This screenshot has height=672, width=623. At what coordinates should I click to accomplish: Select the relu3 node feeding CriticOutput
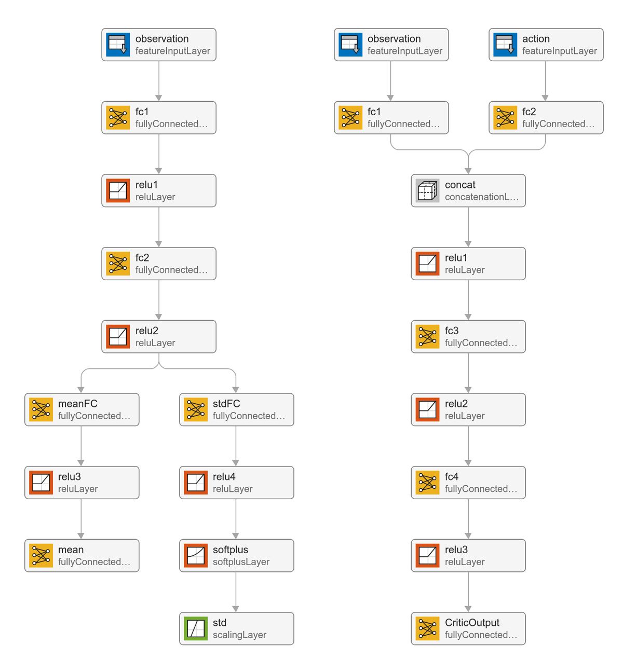pos(468,555)
